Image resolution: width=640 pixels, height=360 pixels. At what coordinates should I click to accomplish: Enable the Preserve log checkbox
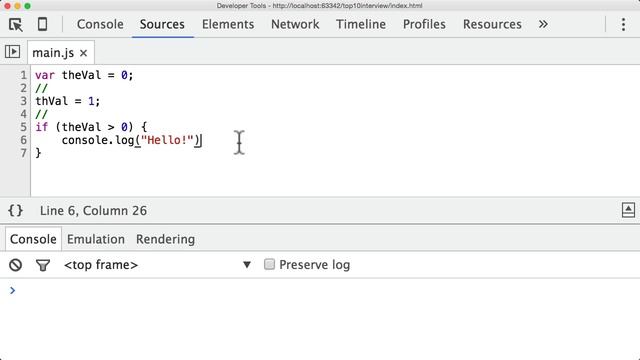pyautogui.click(x=269, y=264)
